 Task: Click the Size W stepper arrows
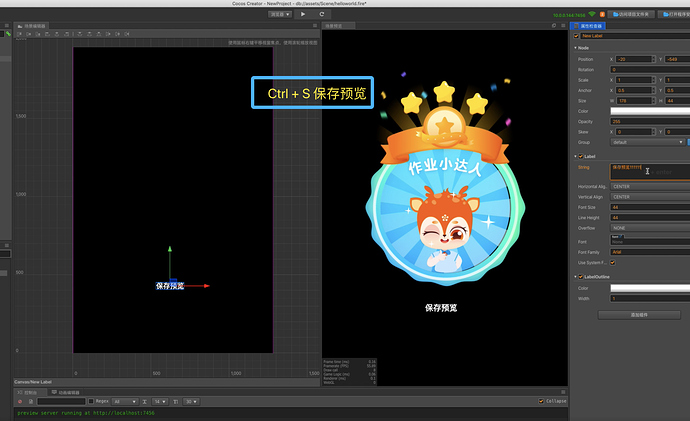pyautogui.click(x=653, y=101)
